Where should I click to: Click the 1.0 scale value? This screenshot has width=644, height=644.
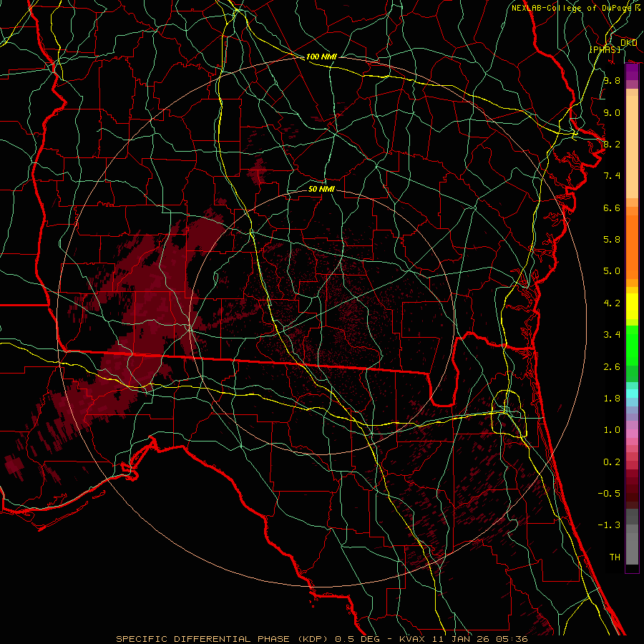(612, 430)
